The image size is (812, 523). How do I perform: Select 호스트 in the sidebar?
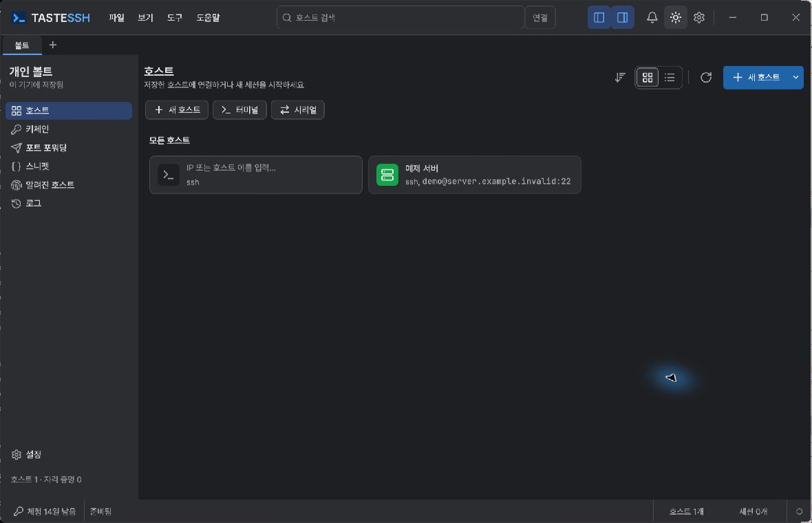tap(69, 111)
